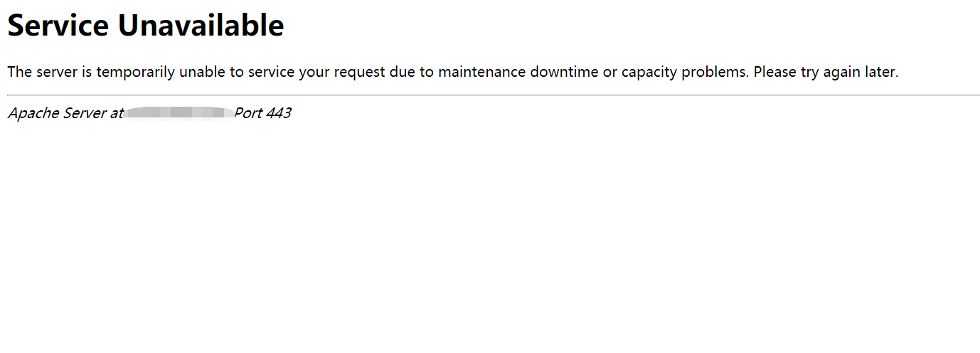Screen dimensions: 980x353
Task: Click the "Port 443" text
Action: pyautogui.click(x=262, y=113)
